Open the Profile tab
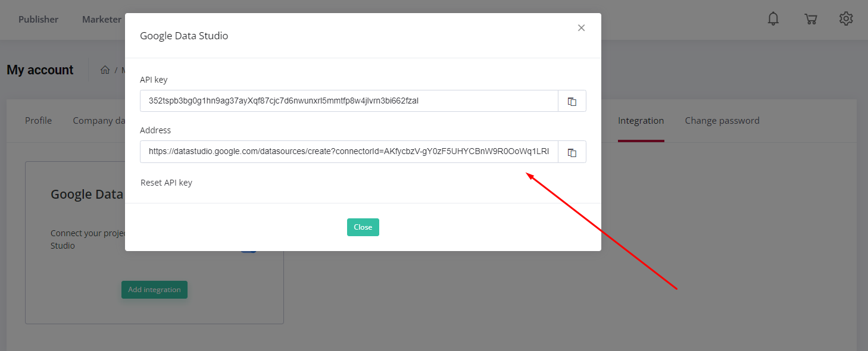Viewport: 868px width, 351px height. coord(38,121)
